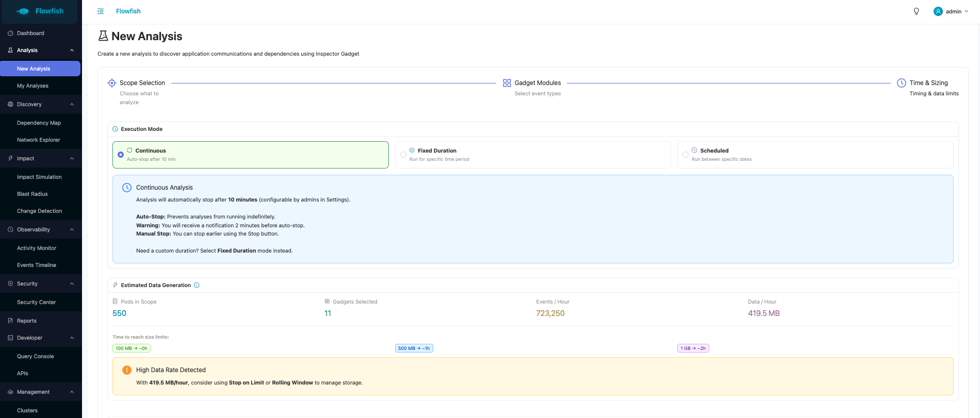Go to Security Center page

coord(36,303)
